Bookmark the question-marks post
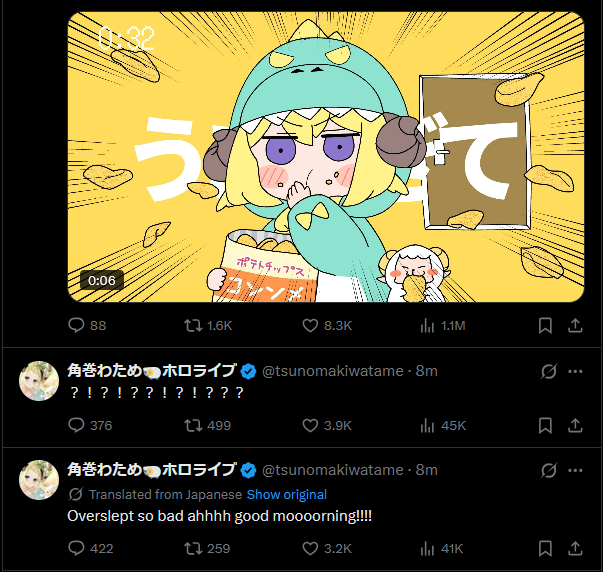The width and height of the screenshot is (603, 572). (x=545, y=425)
